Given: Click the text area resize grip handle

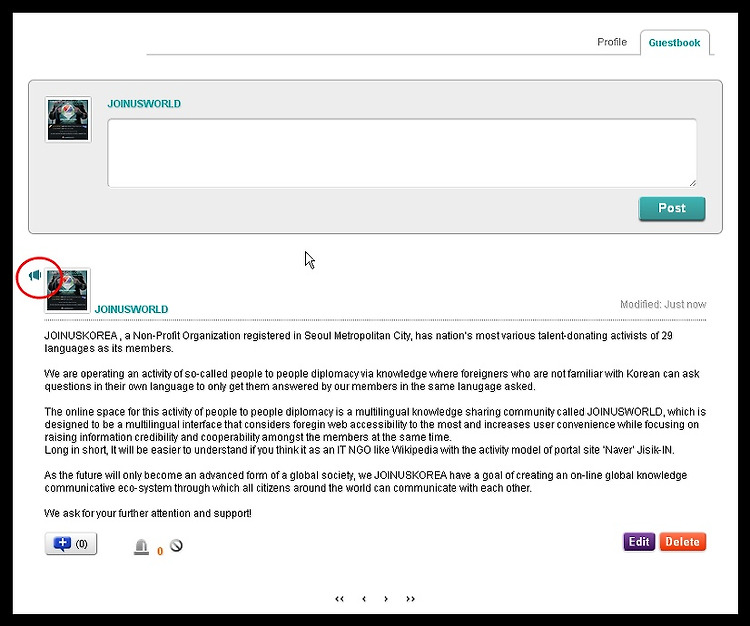Looking at the screenshot, I should pyautogui.click(x=693, y=183).
